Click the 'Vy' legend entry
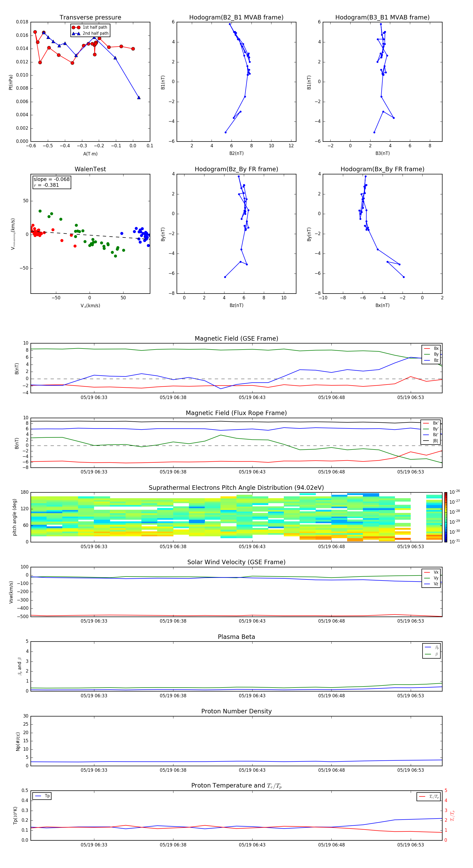473x868 pixels. click(431, 578)
